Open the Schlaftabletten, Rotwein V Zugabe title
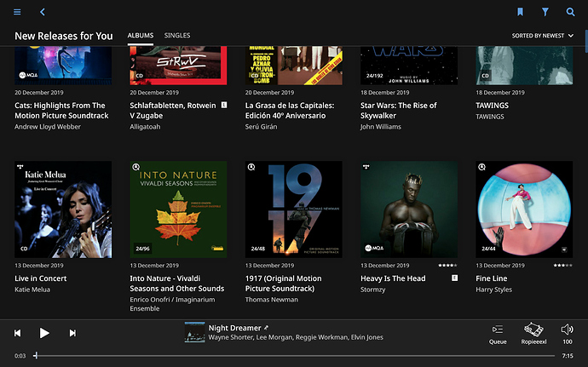The height and width of the screenshot is (367, 588). pos(173,111)
